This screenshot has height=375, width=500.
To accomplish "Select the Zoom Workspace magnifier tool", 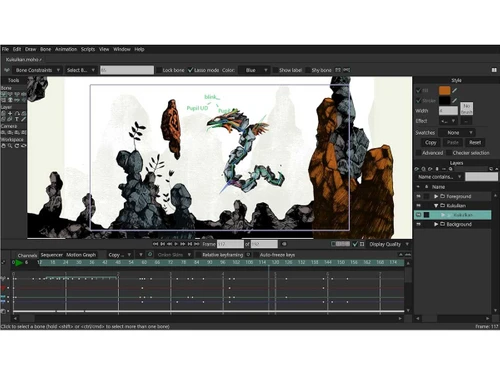I will pos(10,146).
